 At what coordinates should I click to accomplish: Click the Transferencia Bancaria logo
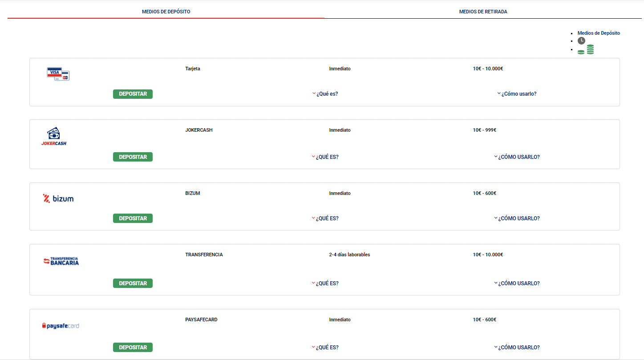click(61, 261)
